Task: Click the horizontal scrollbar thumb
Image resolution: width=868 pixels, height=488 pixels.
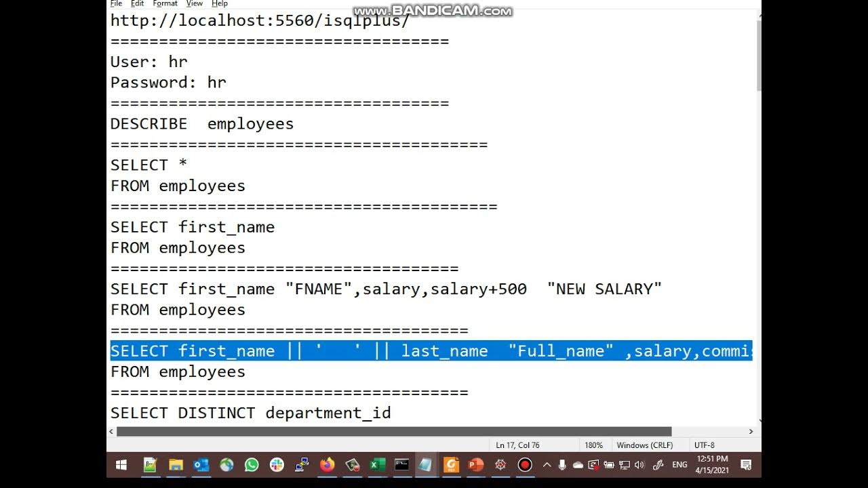Action: (394, 432)
